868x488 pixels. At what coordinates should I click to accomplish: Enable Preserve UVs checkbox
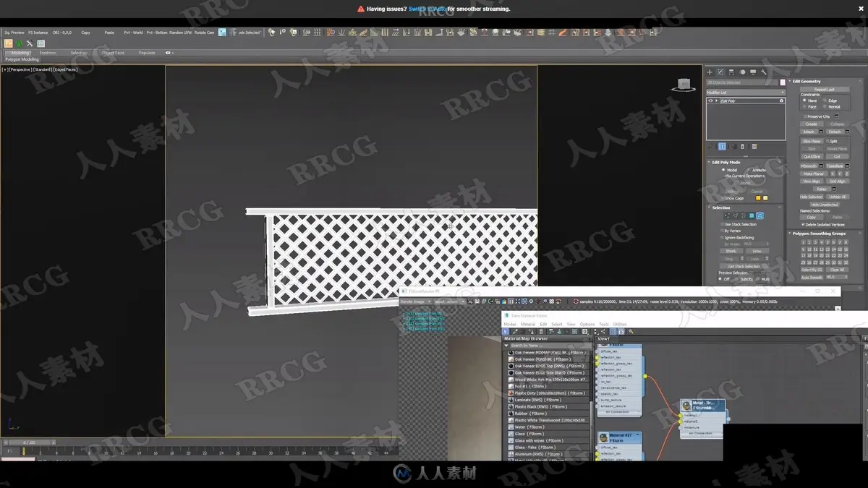coord(805,116)
